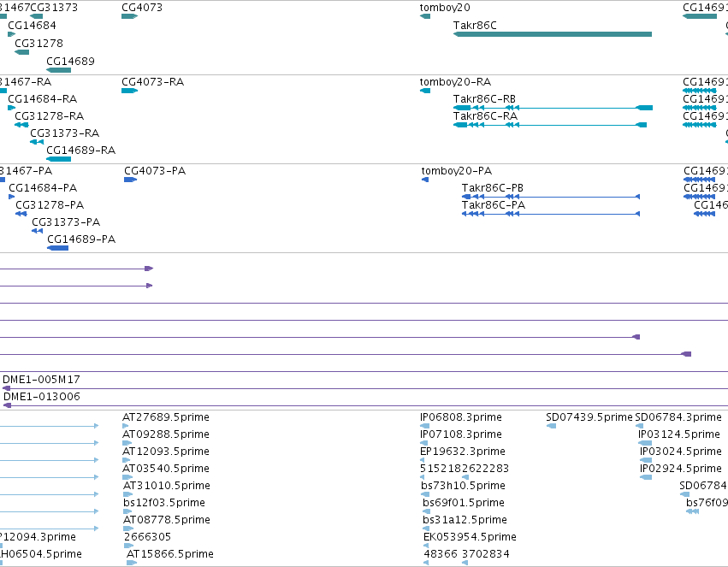Select the CG4073 gene arrow glyph
This screenshot has width=728, height=567.
pos(129,16)
